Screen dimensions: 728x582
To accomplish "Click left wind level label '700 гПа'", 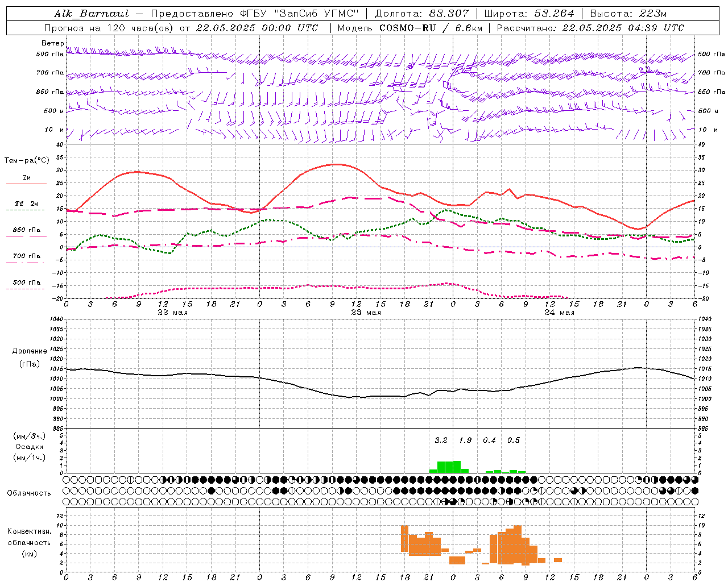I will click(x=50, y=73).
